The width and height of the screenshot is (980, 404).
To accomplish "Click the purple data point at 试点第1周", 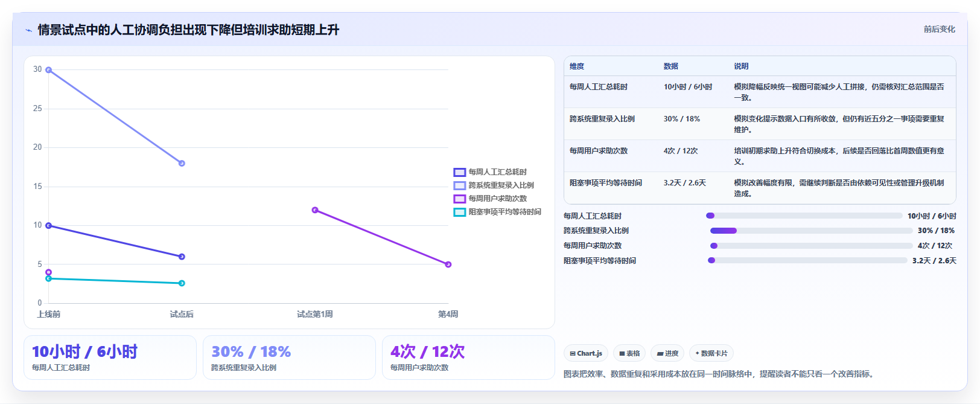I will (315, 210).
